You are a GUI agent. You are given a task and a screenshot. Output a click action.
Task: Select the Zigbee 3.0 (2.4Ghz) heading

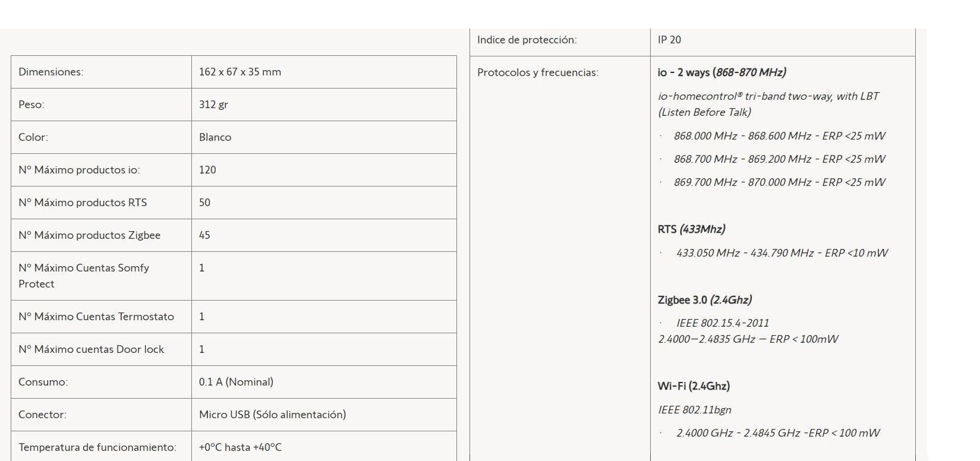(x=704, y=300)
